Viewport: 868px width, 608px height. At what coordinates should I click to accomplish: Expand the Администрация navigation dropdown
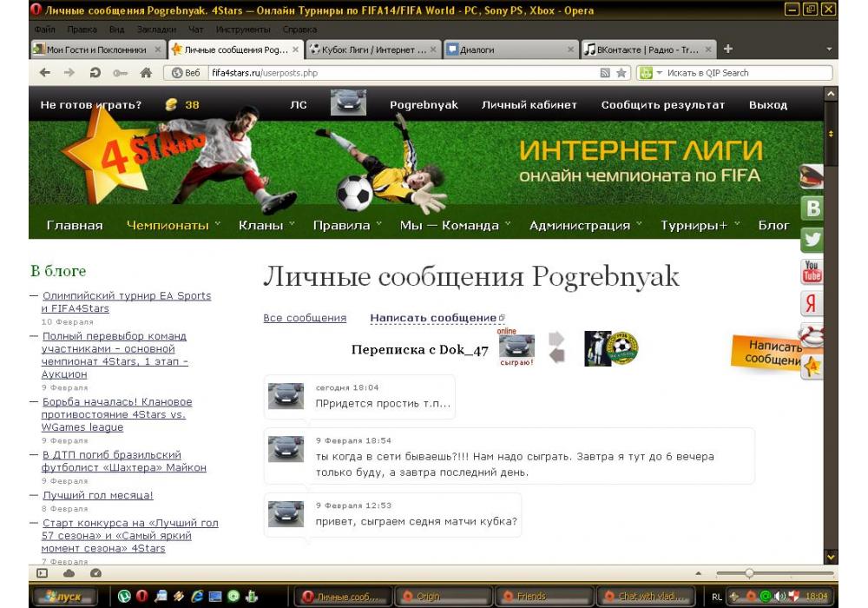pos(585,225)
